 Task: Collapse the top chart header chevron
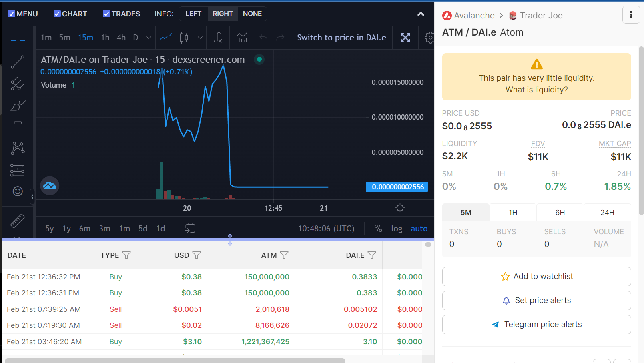(x=421, y=14)
